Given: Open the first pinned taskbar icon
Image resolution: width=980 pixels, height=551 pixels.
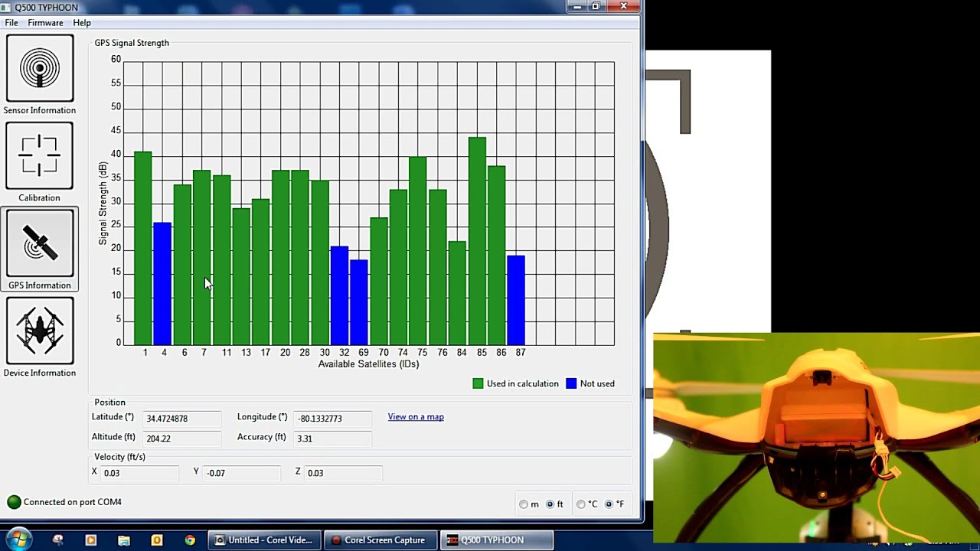Looking at the screenshot, I should pyautogui.click(x=57, y=540).
